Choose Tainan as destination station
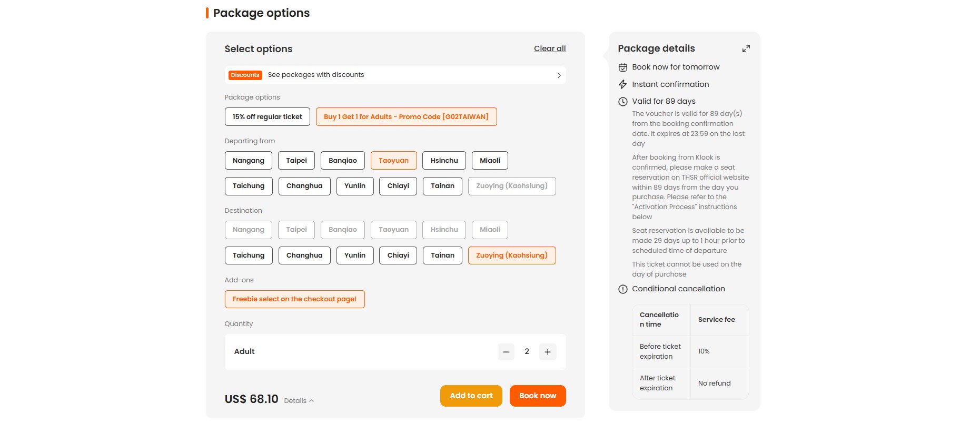 [x=442, y=255]
